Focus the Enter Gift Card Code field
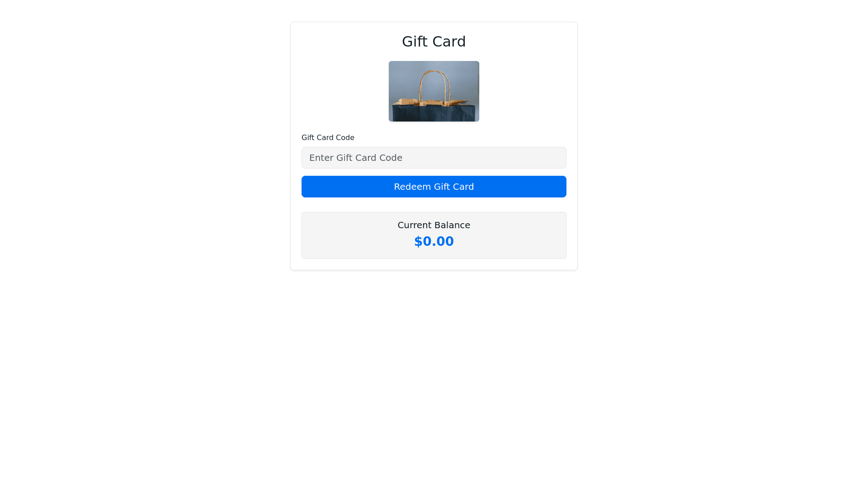The width and height of the screenshot is (868, 488). [x=434, y=158]
